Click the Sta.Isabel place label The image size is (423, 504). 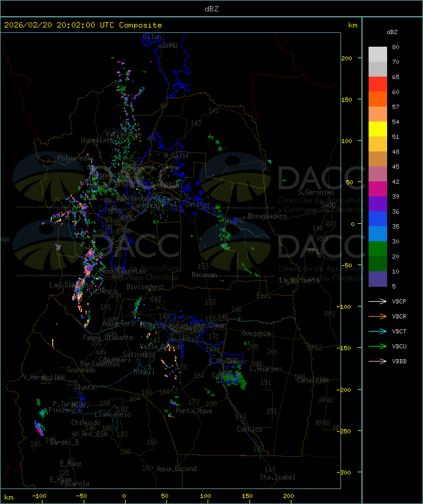[x=278, y=477]
